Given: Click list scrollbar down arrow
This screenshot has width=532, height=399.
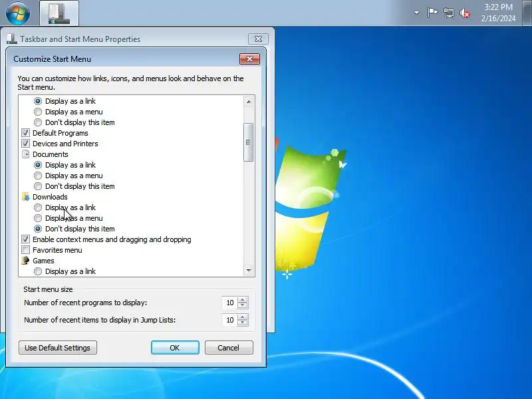Looking at the screenshot, I should (x=249, y=271).
